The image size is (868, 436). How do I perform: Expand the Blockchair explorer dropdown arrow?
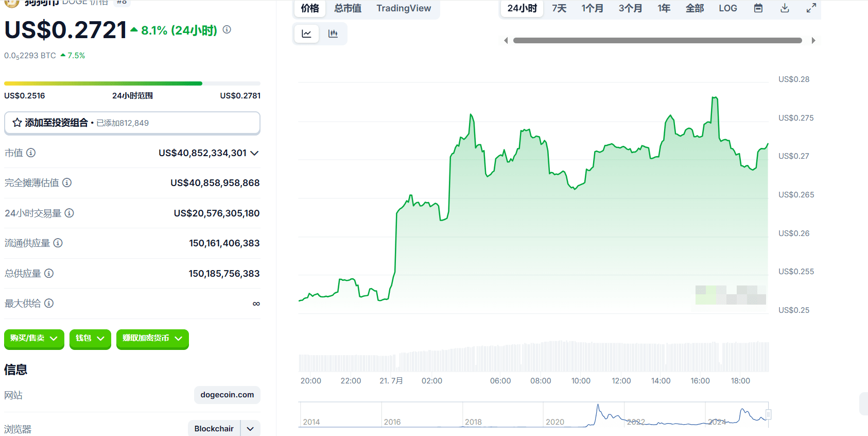tap(250, 429)
